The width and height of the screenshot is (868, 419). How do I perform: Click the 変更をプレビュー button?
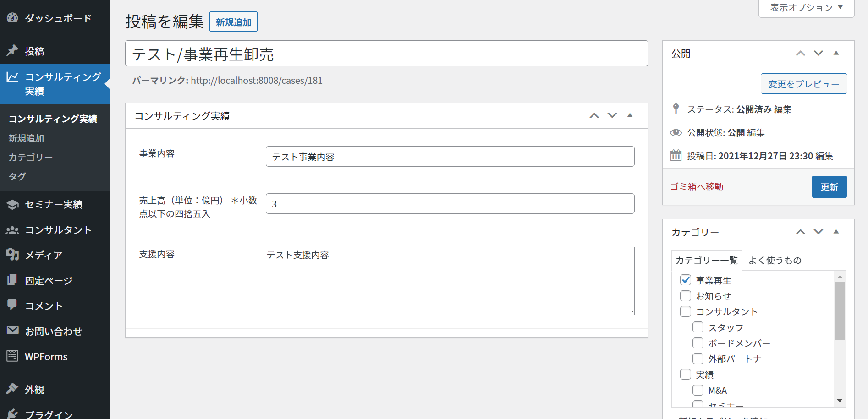804,84
